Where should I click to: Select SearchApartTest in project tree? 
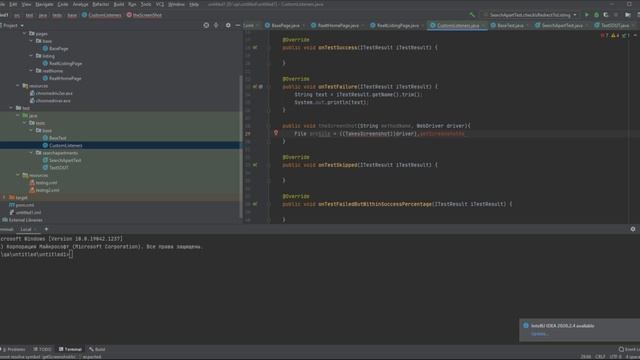[65, 160]
